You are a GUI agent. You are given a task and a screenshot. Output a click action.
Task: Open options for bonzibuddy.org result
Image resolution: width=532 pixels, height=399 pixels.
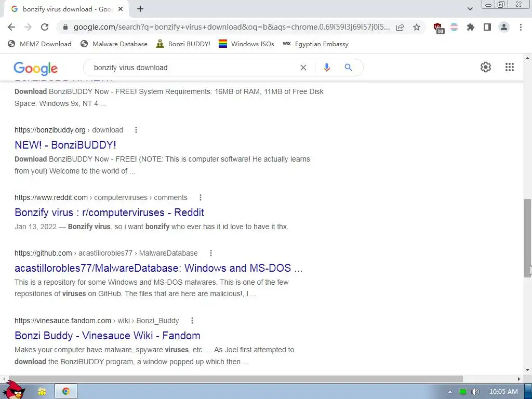click(136, 130)
